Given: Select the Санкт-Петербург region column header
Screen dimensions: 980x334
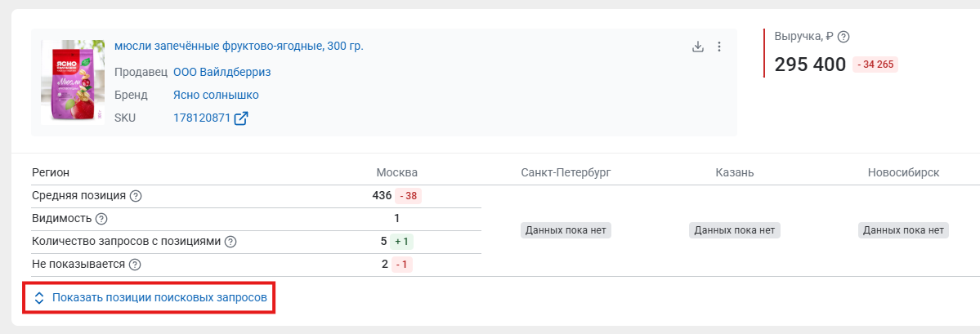Looking at the screenshot, I should (566, 173).
